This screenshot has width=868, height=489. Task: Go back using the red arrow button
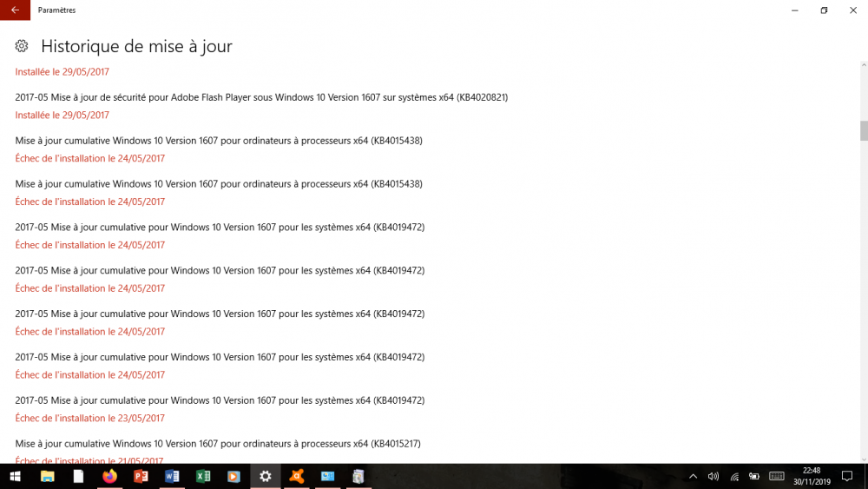pos(15,10)
